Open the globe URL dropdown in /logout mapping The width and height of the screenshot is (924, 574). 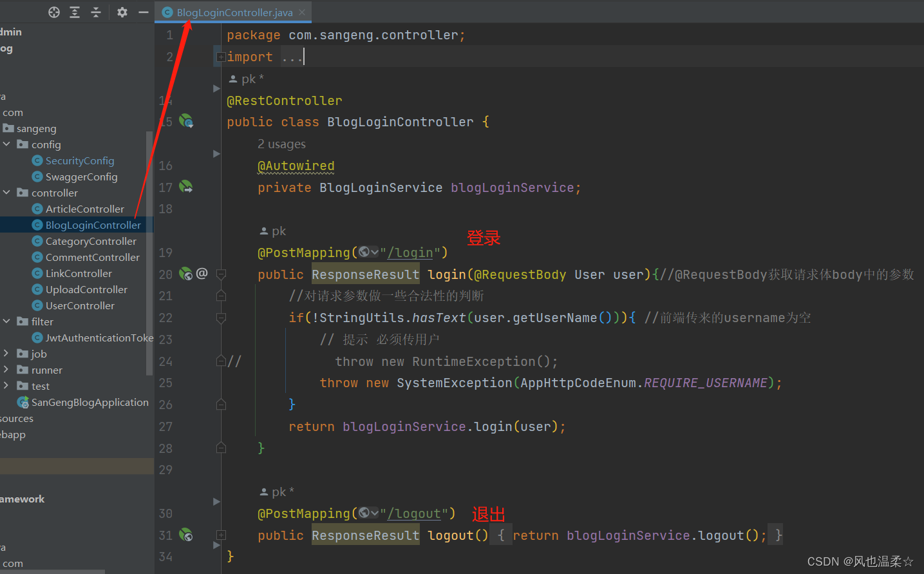coord(369,513)
